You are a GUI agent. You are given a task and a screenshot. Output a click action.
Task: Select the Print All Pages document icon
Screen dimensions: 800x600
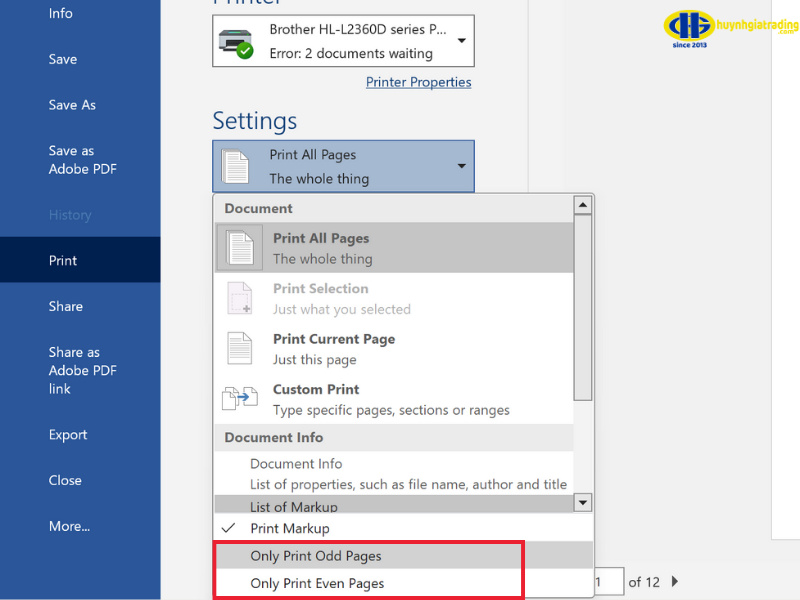pyautogui.click(x=239, y=248)
